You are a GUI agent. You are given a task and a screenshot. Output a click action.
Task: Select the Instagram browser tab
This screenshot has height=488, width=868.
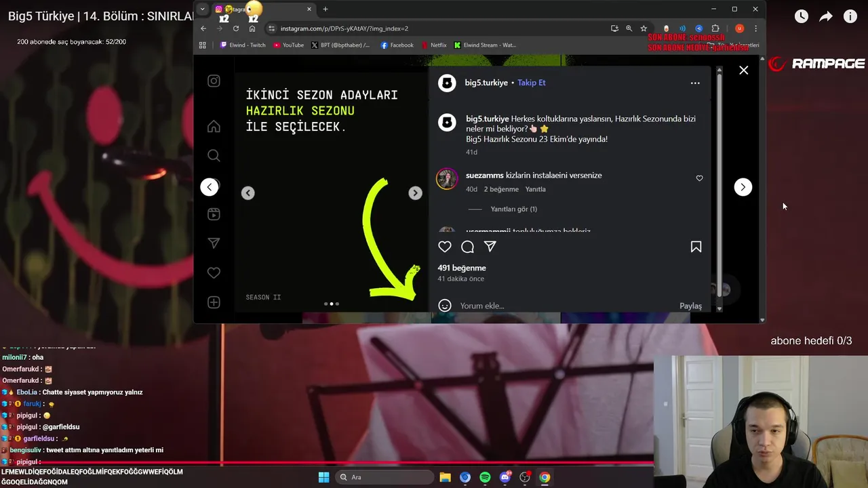263,9
